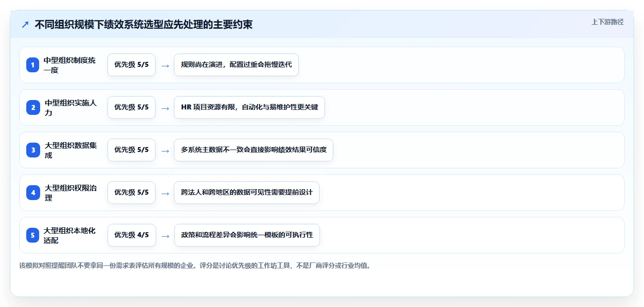Click the number 5 badge

point(33,235)
